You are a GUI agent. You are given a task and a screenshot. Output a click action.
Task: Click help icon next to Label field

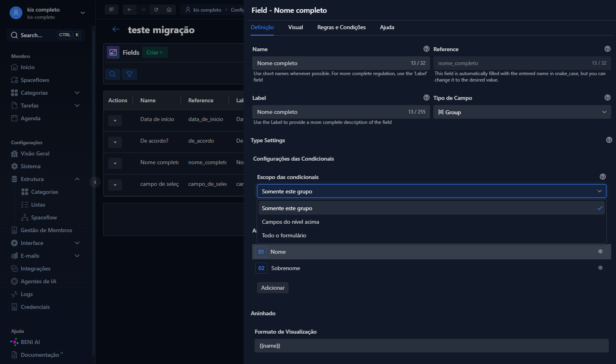point(427,97)
